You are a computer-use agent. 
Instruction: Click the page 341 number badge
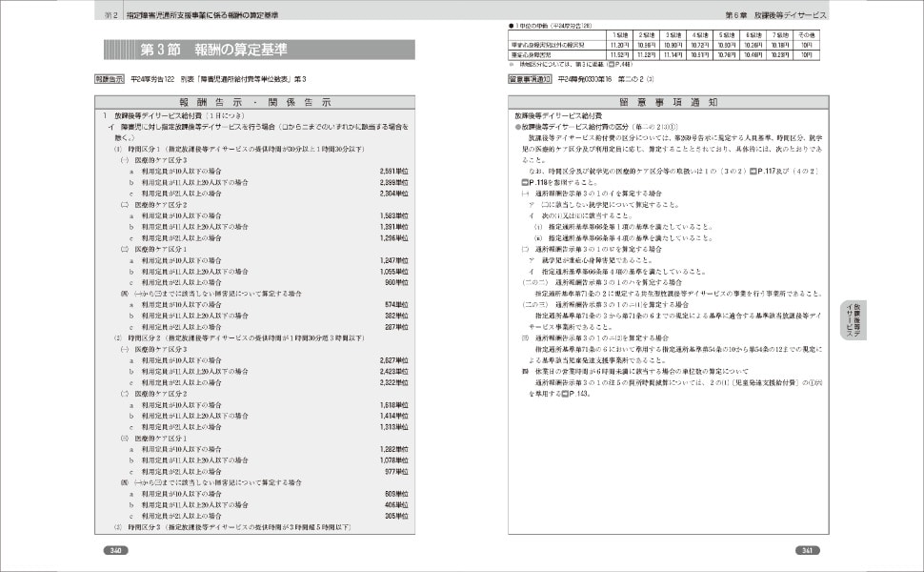pos(807,551)
